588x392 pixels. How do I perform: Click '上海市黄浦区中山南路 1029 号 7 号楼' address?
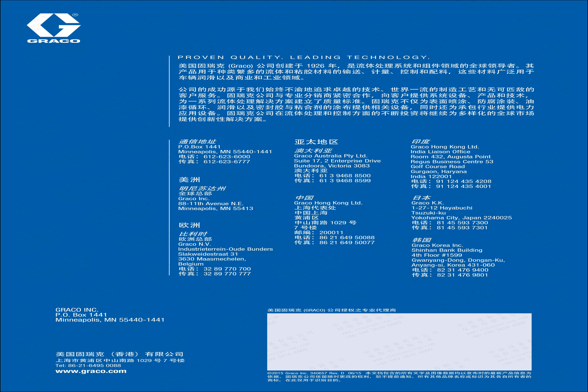point(120,361)
